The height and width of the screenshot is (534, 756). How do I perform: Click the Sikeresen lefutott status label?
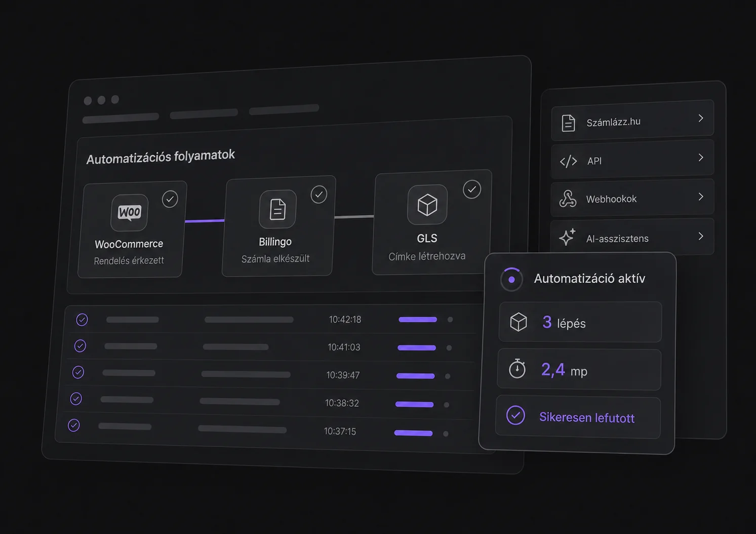click(587, 417)
